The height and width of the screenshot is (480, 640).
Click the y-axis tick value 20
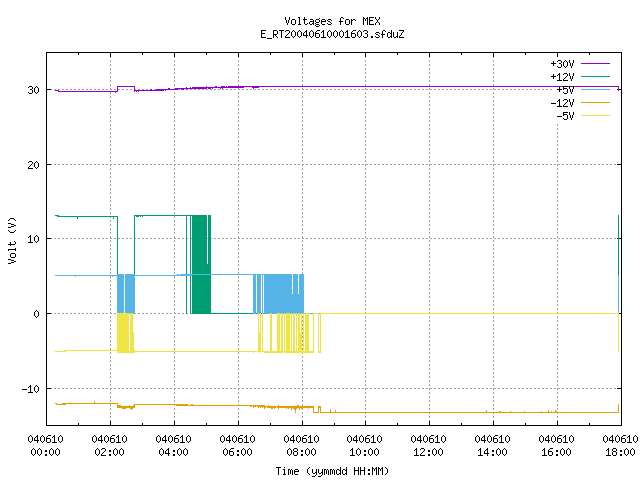33,165
